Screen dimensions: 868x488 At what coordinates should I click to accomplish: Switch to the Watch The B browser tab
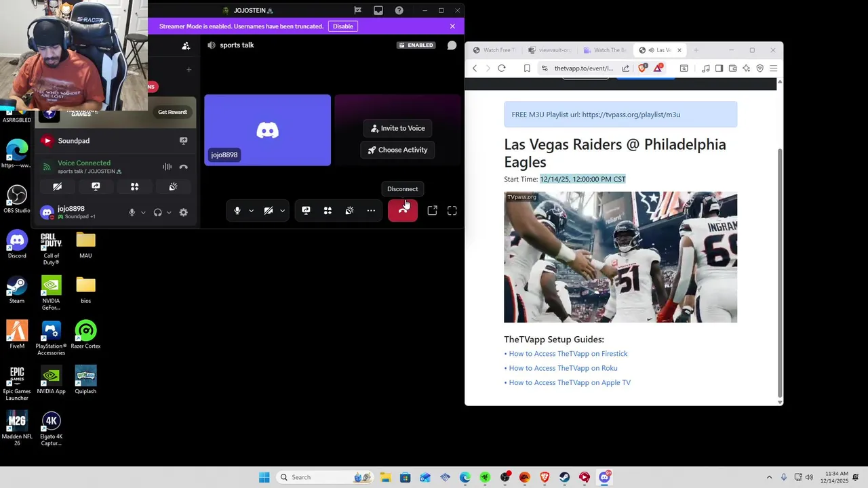click(x=605, y=50)
